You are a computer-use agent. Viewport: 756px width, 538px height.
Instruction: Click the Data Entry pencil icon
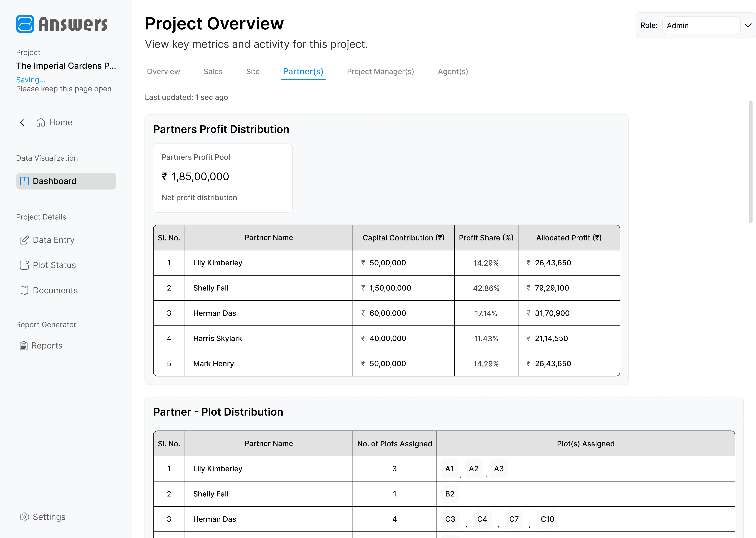click(x=24, y=240)
